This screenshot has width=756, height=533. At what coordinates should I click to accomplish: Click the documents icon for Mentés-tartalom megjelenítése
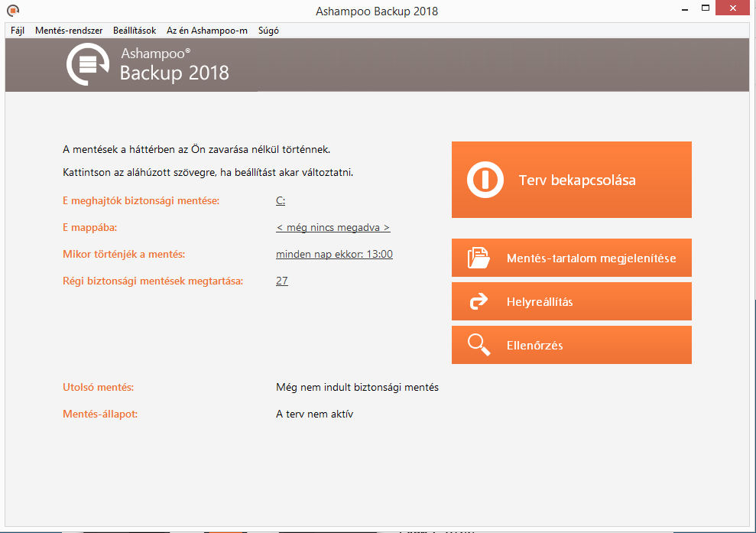[x=479, y=258]
